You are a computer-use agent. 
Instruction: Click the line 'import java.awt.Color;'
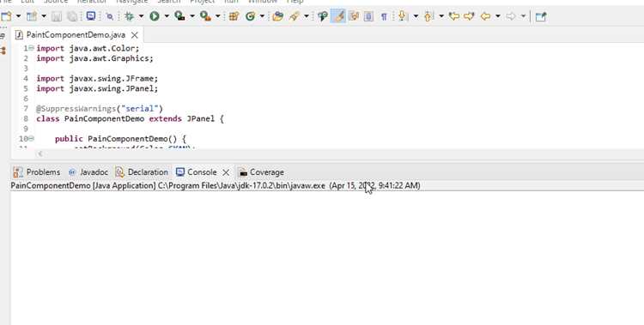88,48
